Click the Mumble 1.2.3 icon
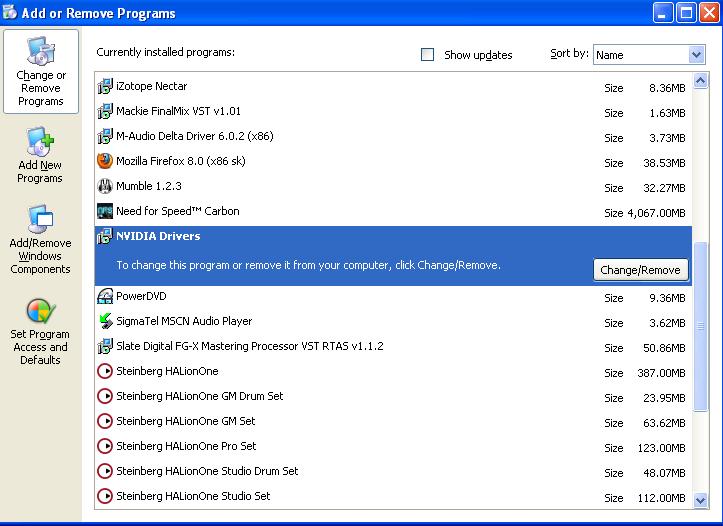This screenshot has height=526, width=723. coord(105,186)
